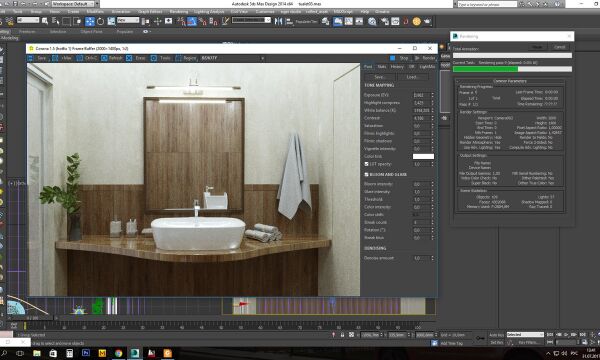
Task: Click the Add Time Tag label
Action: point(452,343)
